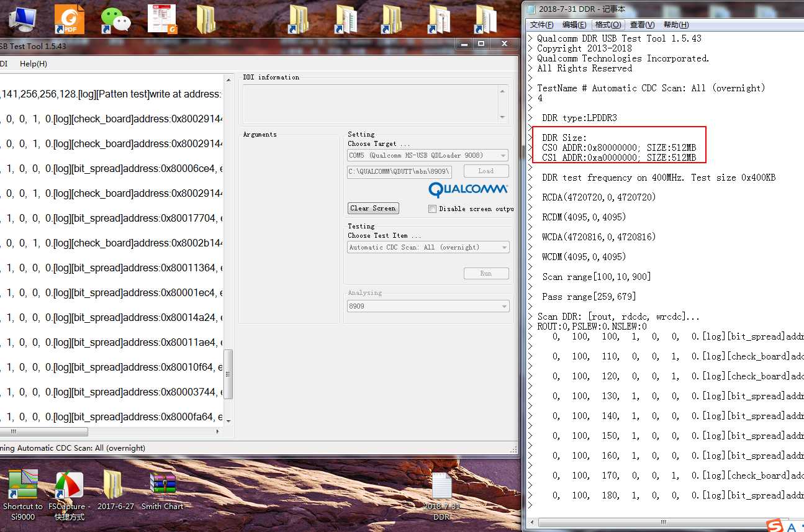Click the 'ROUT:0,PSLEW:0,NSLEW:0' line in Notepad
Viewport: 804px width, 532px height.
tap(592, 327)
